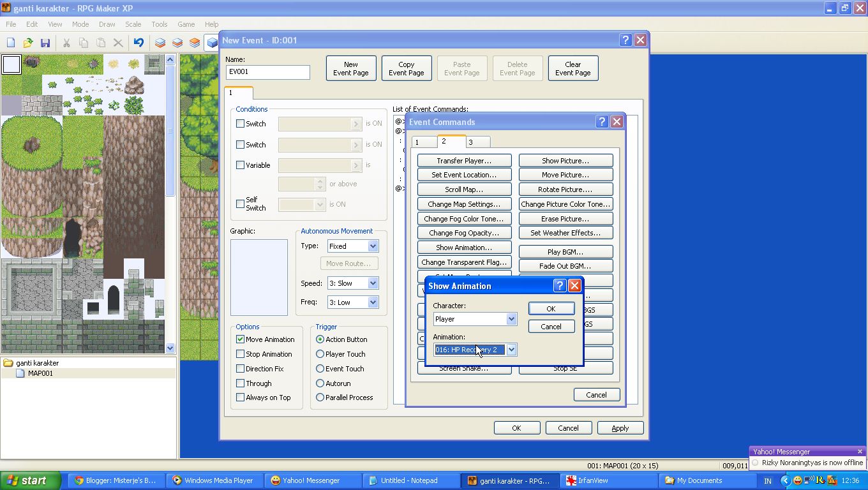This screenshot has height=490, width=868.
Task: Open the Animation dropdown in Show Animation dialog
Action: click(511, 350)
